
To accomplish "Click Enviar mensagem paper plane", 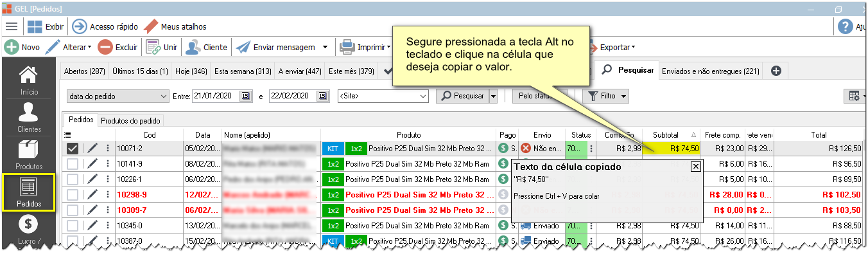I will (x=275, y=47).
